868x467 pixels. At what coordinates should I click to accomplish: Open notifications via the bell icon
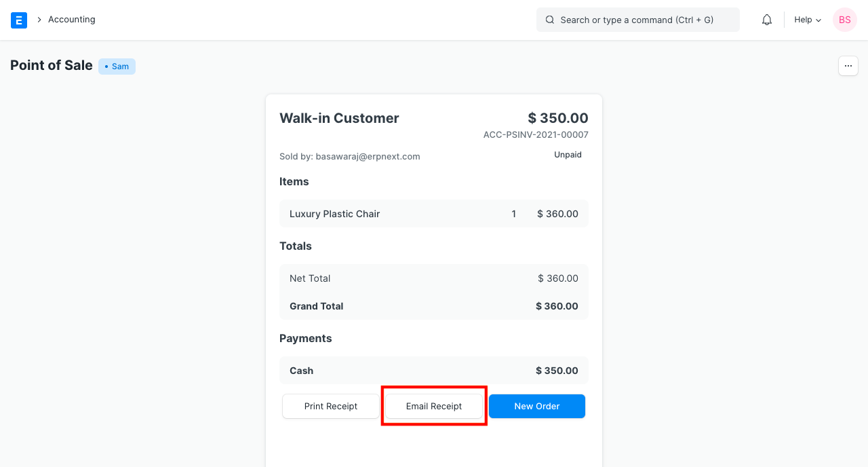(x=766, y=20)
